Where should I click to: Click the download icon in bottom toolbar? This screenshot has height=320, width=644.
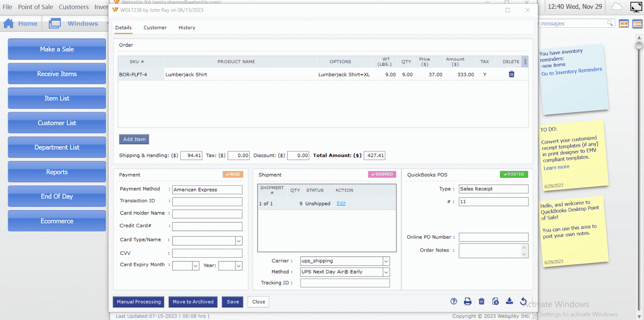point(509,301)
